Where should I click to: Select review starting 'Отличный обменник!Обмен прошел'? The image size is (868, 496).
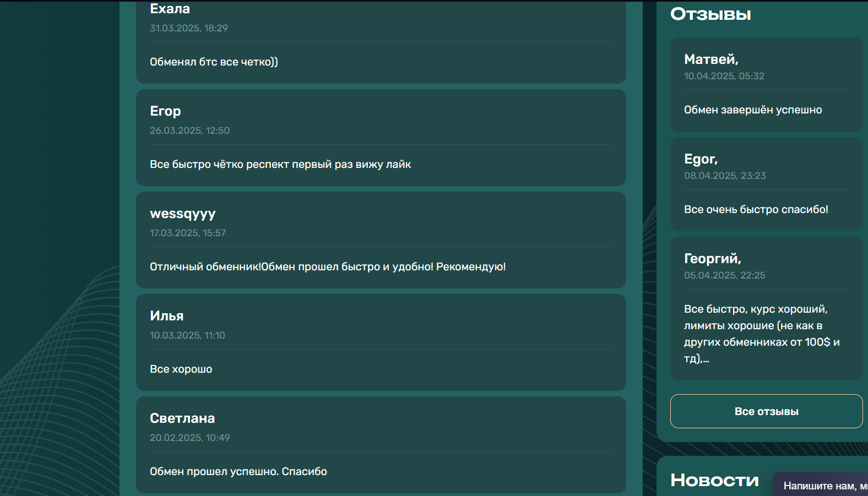coord(328,266)
